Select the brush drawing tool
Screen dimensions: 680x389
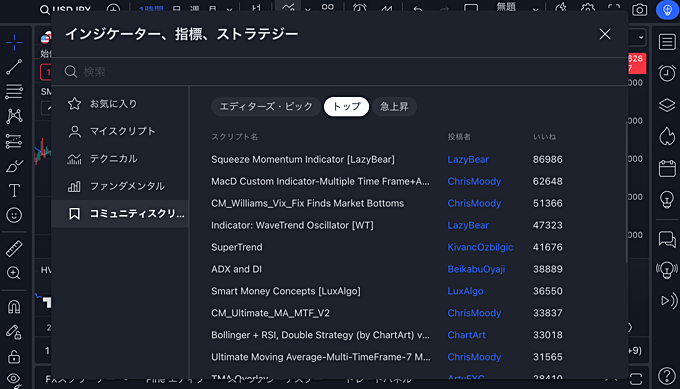[14, 166]
